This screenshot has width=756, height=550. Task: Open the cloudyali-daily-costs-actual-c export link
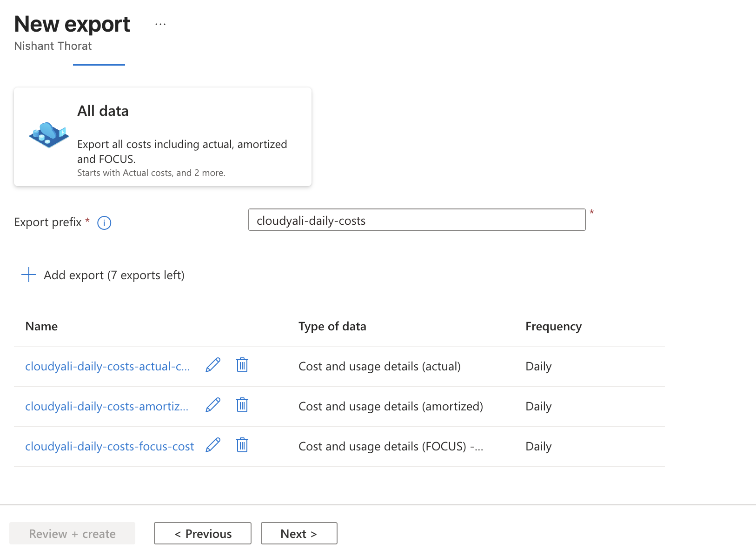point(107,366)
